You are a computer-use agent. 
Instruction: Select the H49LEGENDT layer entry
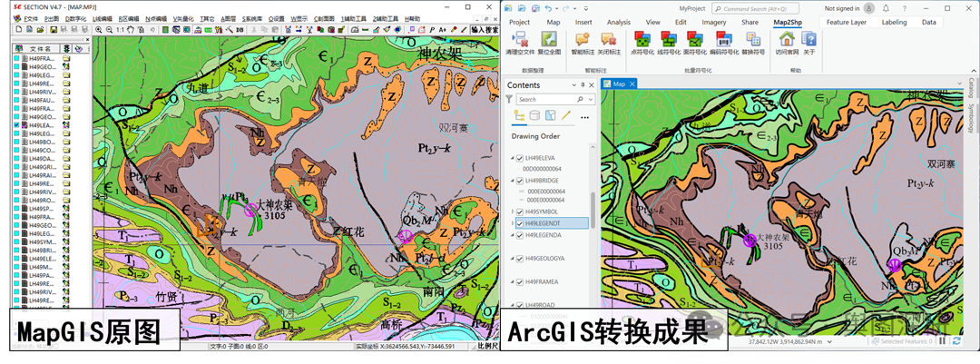(x=544, y=223)
